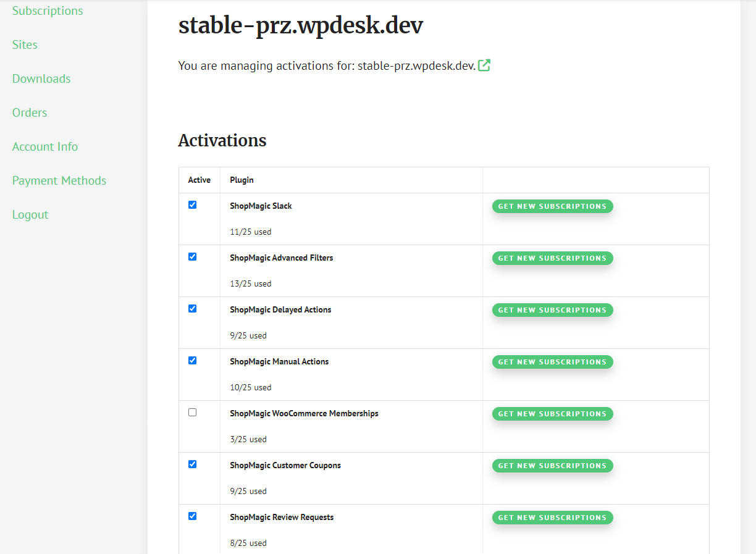756x554 pixels.
Task: Open the Downloads page
Action: 41,78
